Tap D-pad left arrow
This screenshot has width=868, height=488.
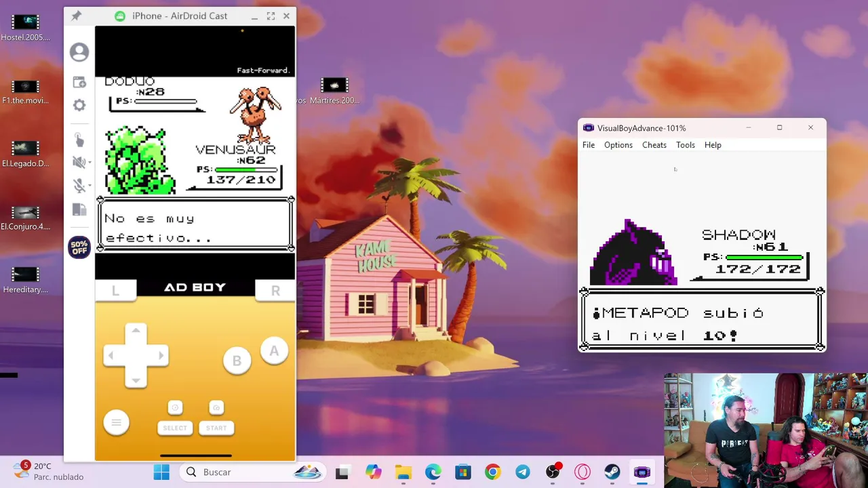pos(112,355)
